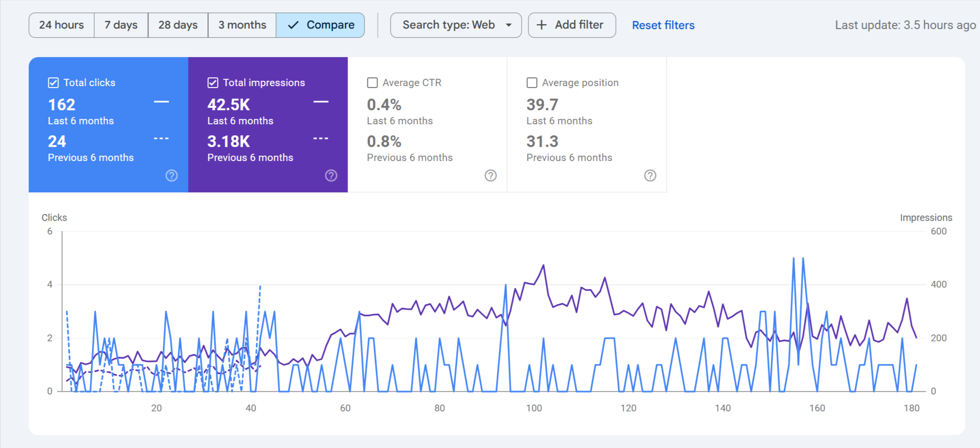Open help icon for Average CTR

click(x=491, y=175)
